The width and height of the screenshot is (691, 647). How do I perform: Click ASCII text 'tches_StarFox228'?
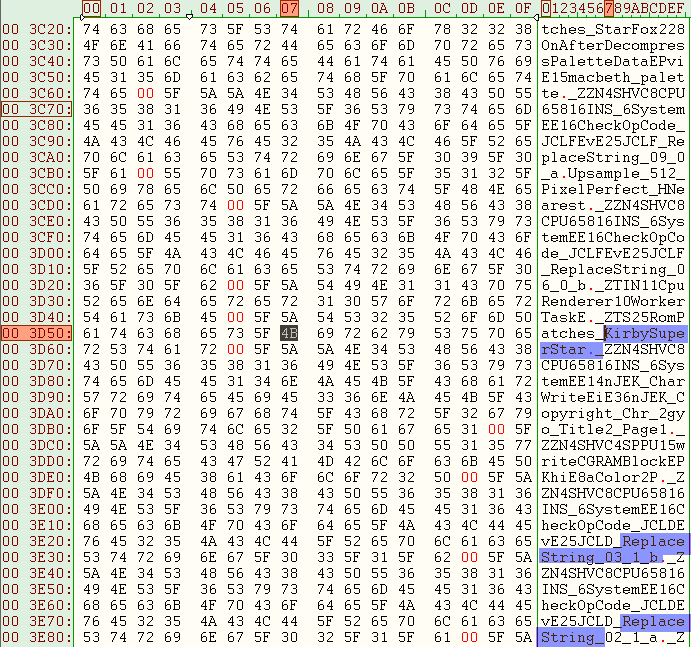(613, 30)
